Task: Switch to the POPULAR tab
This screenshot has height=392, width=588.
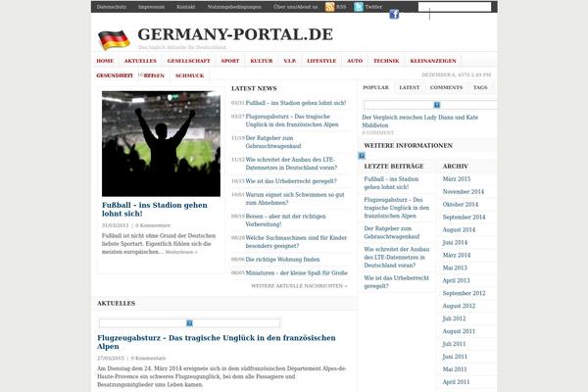Action: [x=375, y=87]
